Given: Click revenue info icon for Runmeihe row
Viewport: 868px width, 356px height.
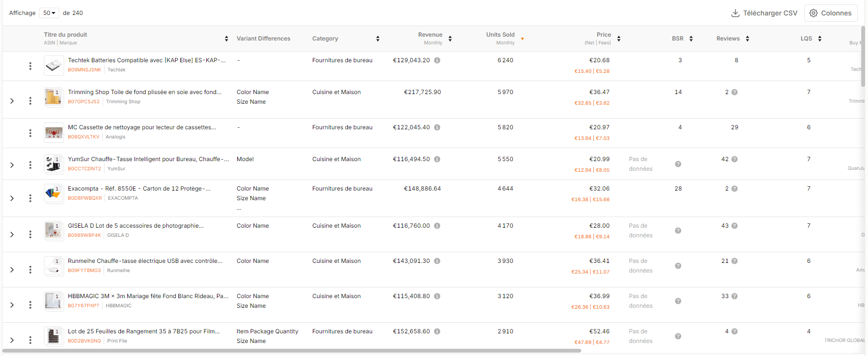Looking at the screenshot, I should [437, 261].
